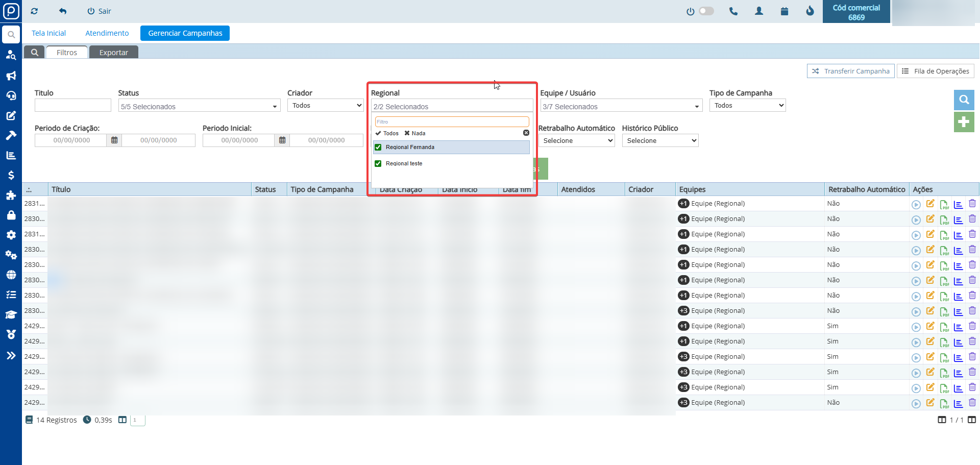Viewport: 980px width, 465px height.
Task: Open the Retrabalho Automático dropdown
Action: click(576, 141)
